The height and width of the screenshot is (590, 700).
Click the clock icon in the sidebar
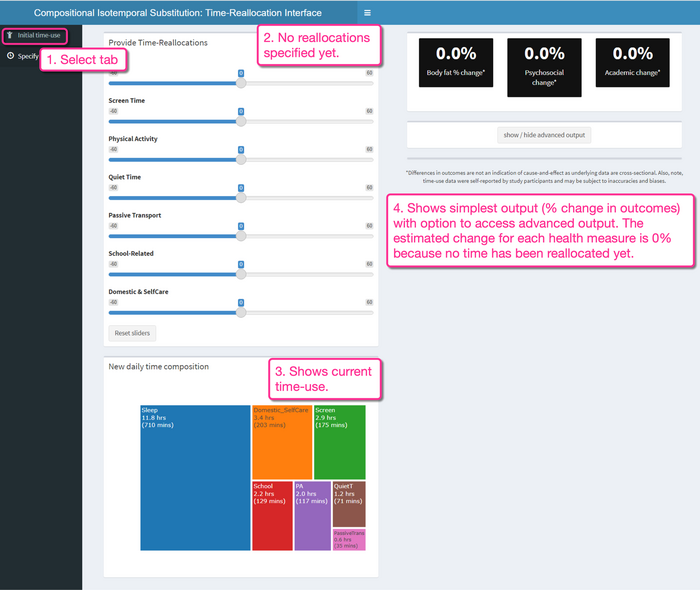pos(10,56)
